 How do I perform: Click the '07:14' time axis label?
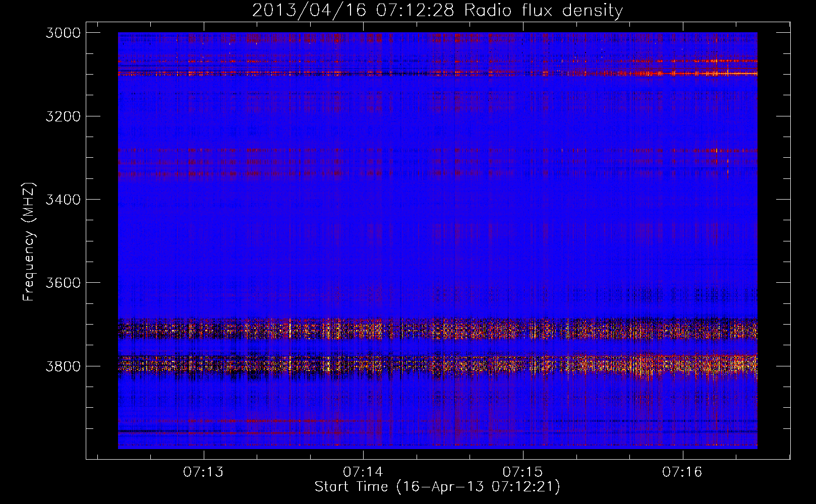[x=363, y=472]
